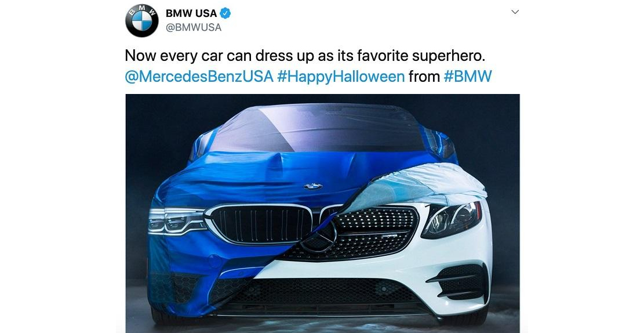Image resolution: width=644 pixels, height=333 pixels.
Task: Click the BMW roundel on the car cover
Action: pos(314,186)
